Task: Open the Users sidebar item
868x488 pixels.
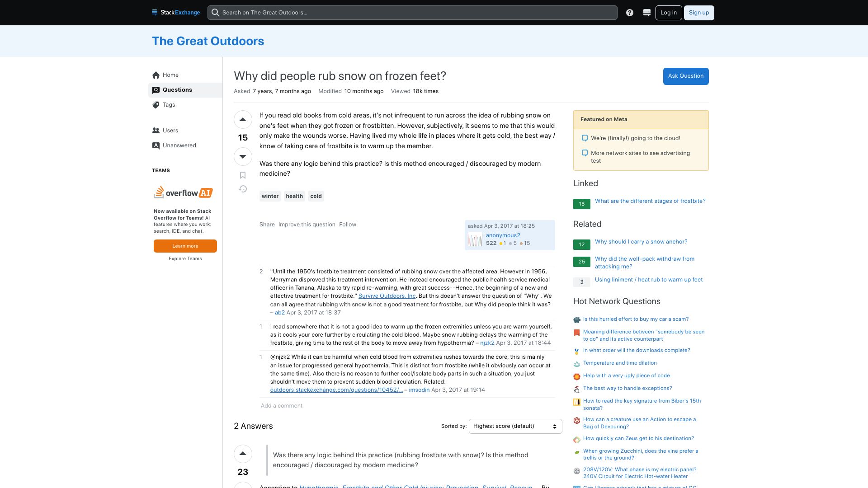Action: click(185, 131)
